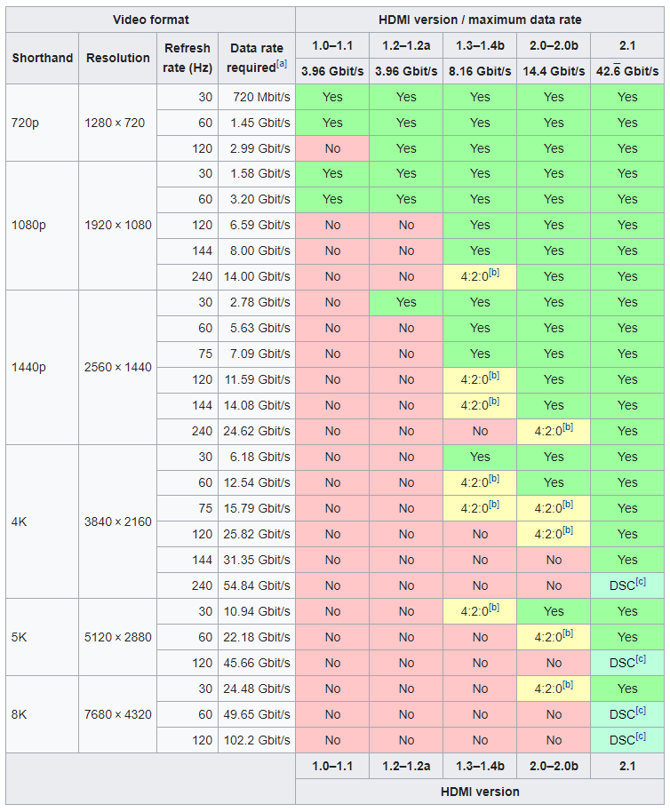Click the bottom '1.2–1.2a' version footer cell
Viewport: 670px width, 812px height.
[x=406, y=766]
